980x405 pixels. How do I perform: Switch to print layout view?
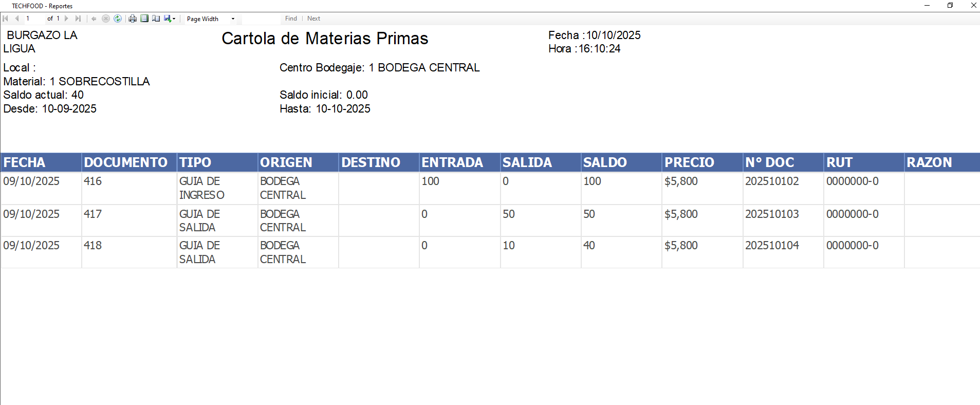[x=144, y=19]
